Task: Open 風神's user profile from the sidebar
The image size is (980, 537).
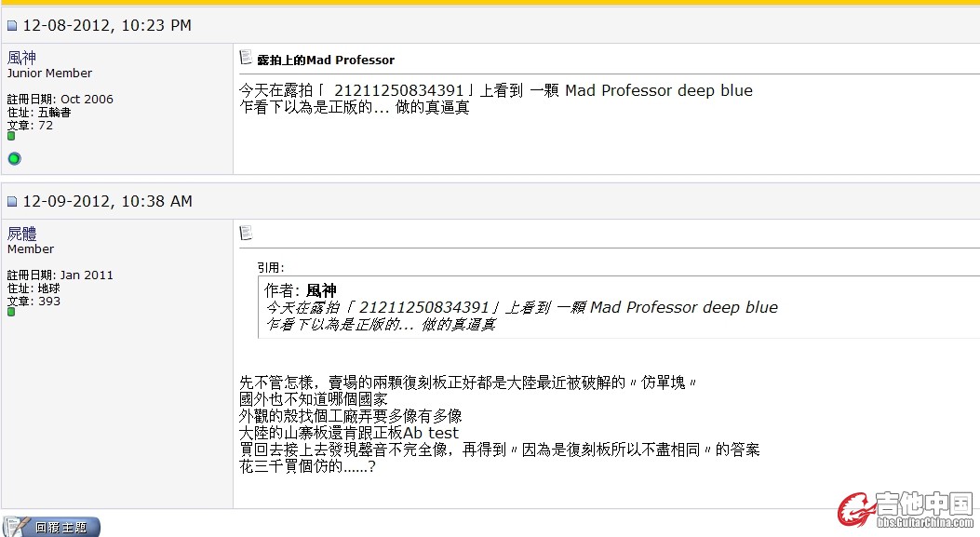Action: point(21,58)
